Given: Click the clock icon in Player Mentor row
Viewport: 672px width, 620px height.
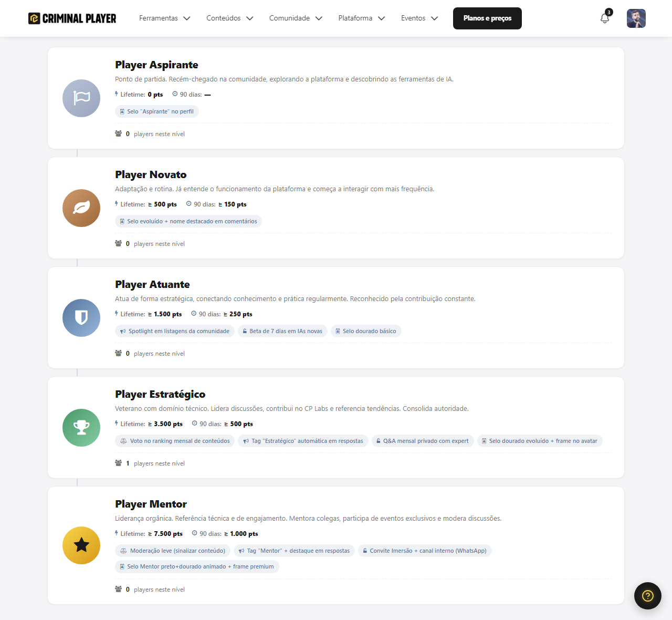Looking at the screenshot, I should [195, 533].
